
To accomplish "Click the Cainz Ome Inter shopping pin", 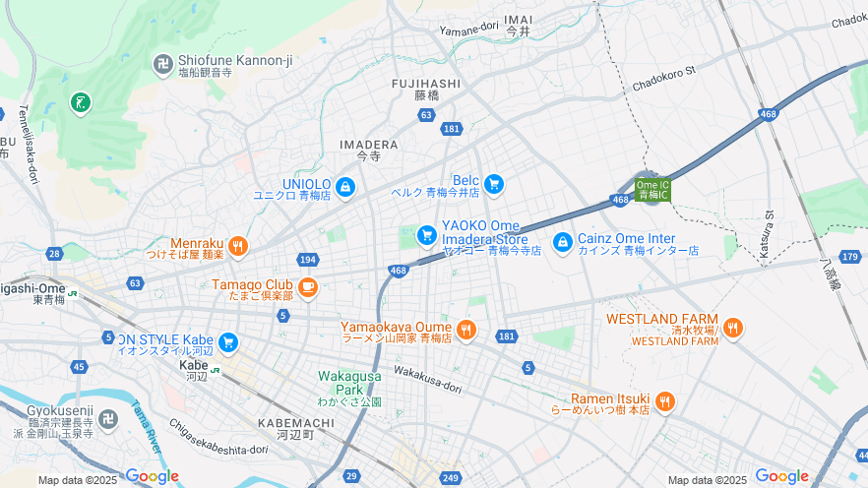I will pyautogui.click(x=563, y=243).
